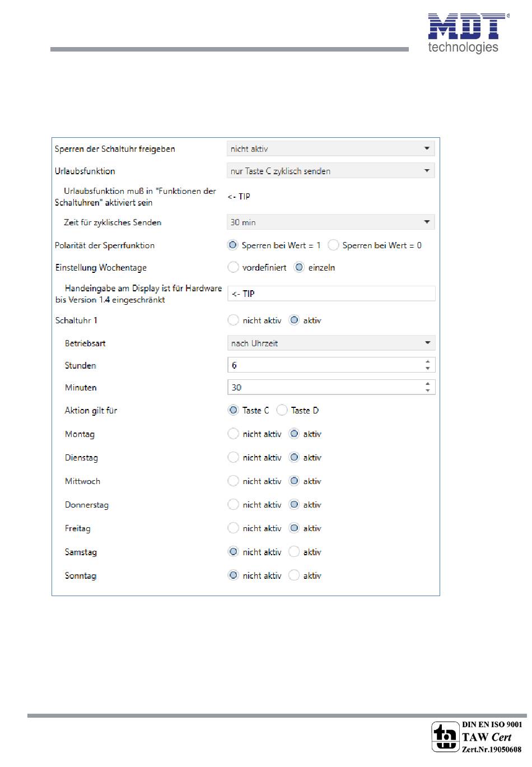Click the 'Urlaubsfunktion' parameter label
The height and width of the screenshot is (767, 532).
click(x=85, y=171)
